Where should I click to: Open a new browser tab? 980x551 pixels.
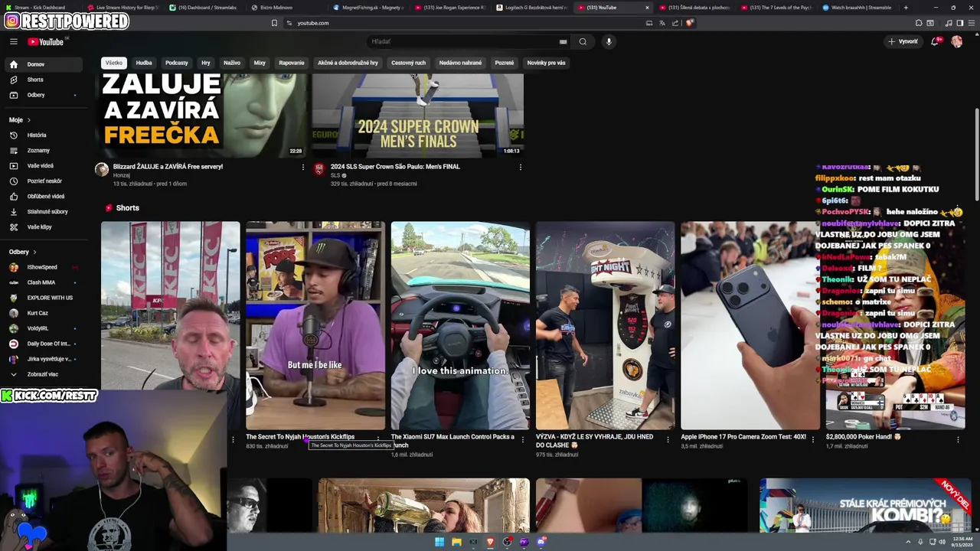pos(906,7)
